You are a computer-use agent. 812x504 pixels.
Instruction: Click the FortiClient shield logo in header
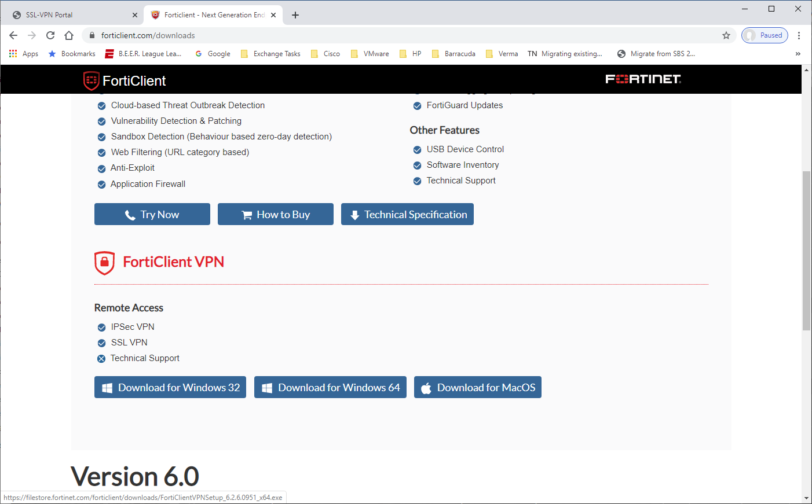pyautogui.click(x=91, y=81)
